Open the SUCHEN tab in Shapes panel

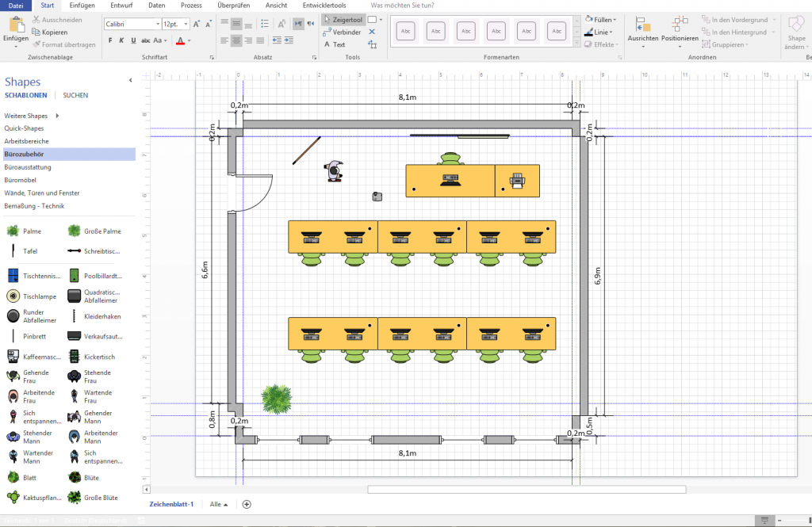point(75,95)
